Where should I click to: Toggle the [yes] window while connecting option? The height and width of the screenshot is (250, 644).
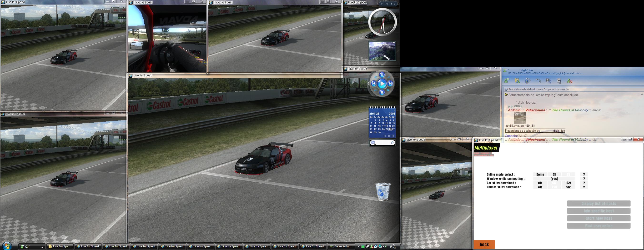tap(554, 179)
